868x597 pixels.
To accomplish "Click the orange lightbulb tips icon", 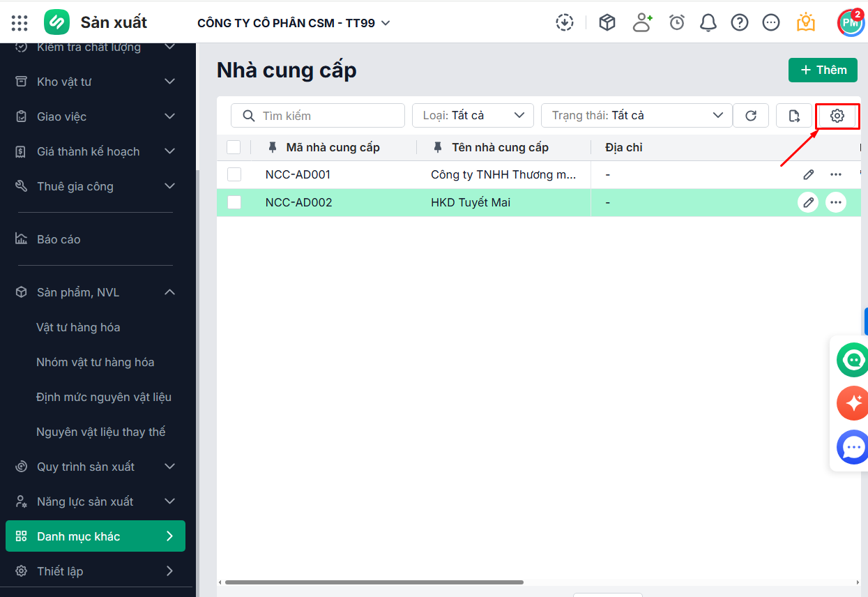I will tap(805, 22).
